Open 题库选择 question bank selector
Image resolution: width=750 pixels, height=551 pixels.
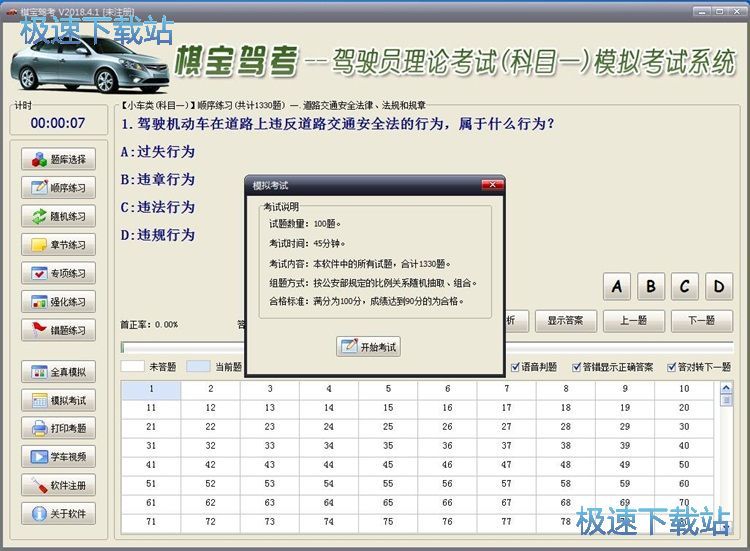58,159
